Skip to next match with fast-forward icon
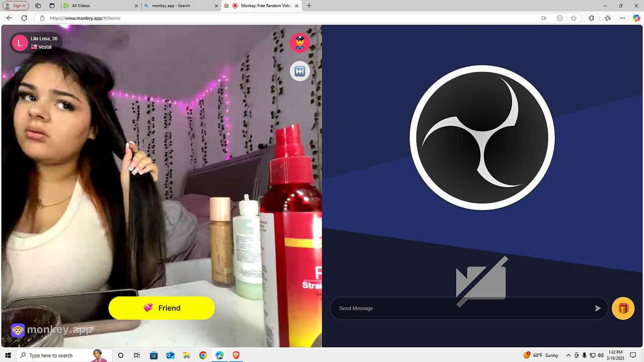The image size is (644, 362). click(299, 71)
